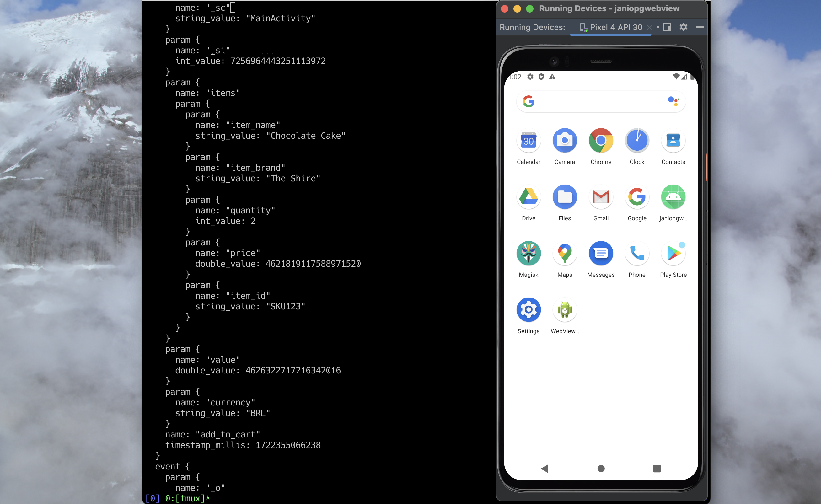Open the WebView... app
Image resolution: width=821 pixels, height=504 pixels.
coord(564,310)
